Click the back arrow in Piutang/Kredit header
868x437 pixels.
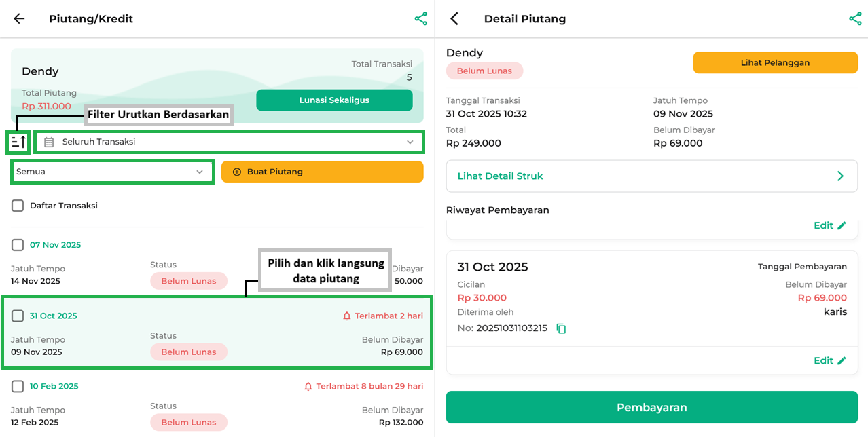click(19, 19)
